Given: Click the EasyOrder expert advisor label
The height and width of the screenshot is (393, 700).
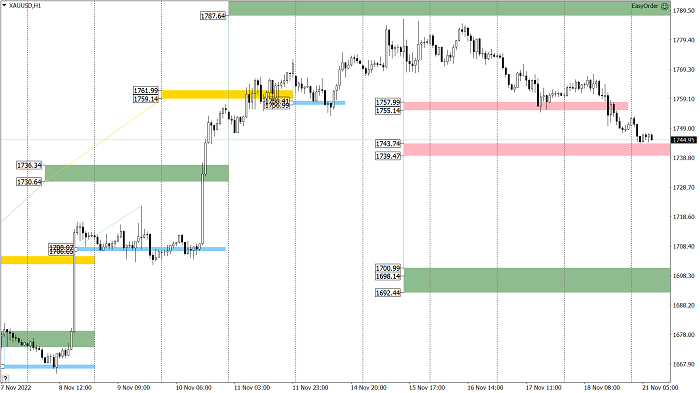Looking at the screenshot, I should pos(645,6).
